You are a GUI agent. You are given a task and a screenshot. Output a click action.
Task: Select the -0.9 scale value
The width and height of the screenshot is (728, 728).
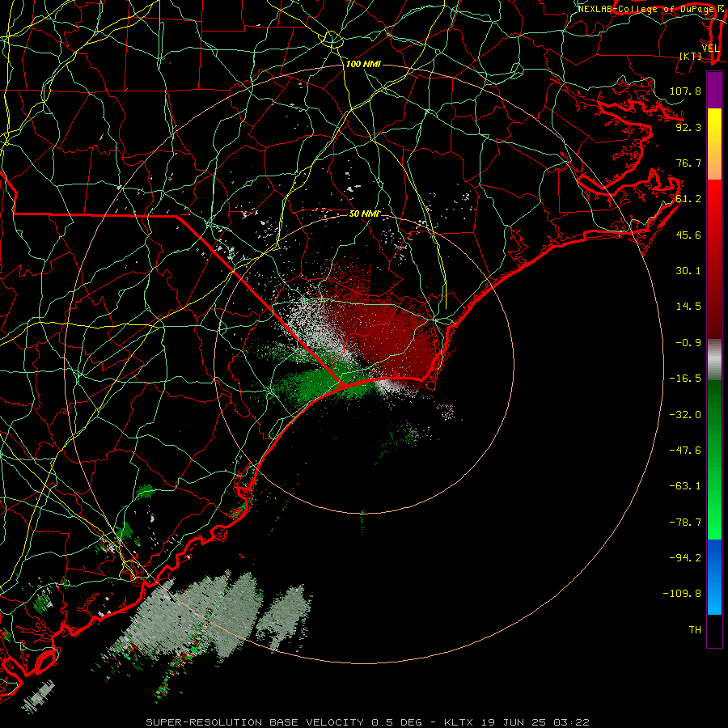pyautogui.click(x=688, y=343)
